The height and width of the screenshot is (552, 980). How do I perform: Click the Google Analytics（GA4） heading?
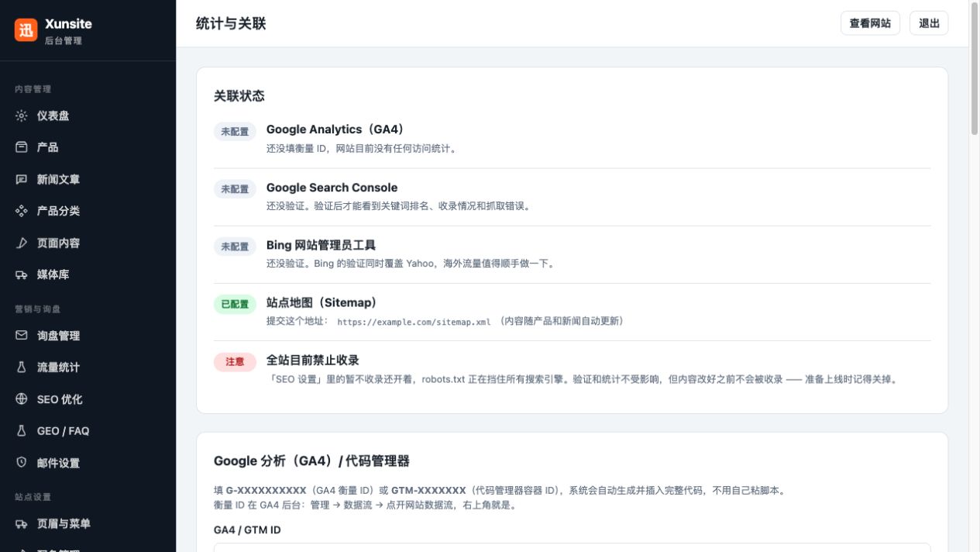[335, 129]
